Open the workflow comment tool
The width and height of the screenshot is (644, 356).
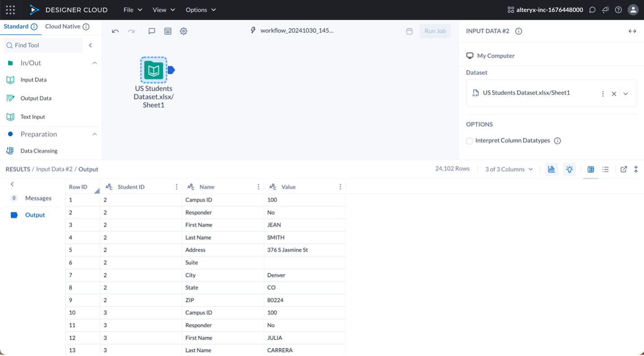[x=152, y=31]
